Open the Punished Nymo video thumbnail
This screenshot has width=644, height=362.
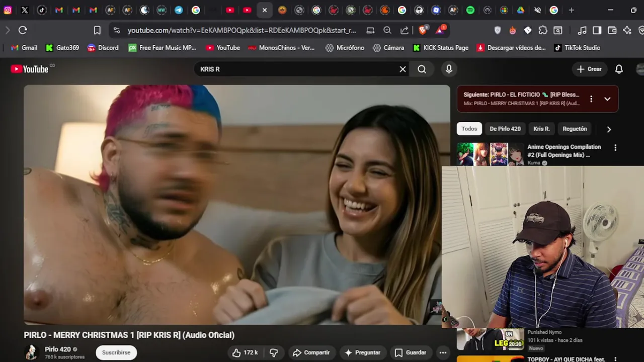pyautogui.click(x=490, y=339)
